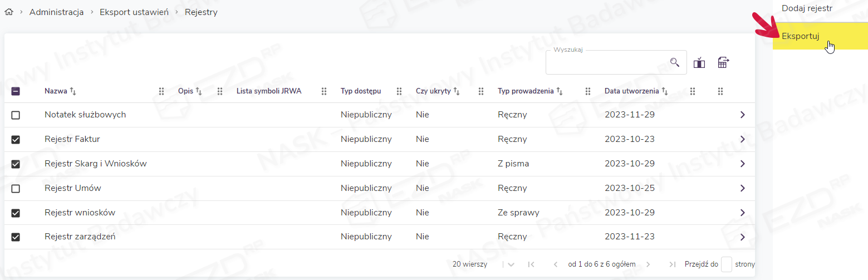The height and width of the screenshot is (280, 868).
Task: Expand the Rejestr zarządzeń row chevron
Action: click(x=742, y=237)
